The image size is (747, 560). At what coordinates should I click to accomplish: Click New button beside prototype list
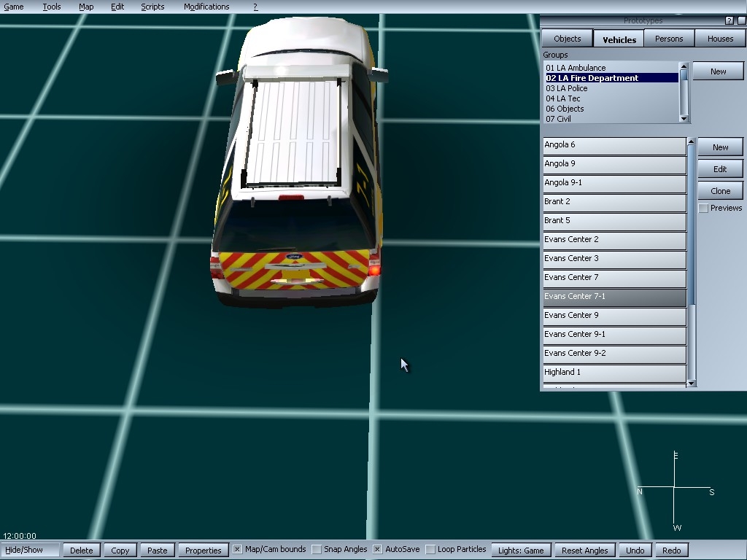720,147
